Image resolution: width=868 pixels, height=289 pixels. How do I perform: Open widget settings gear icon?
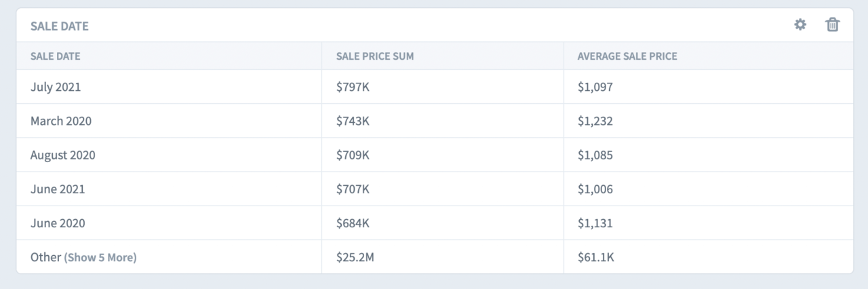800,25
